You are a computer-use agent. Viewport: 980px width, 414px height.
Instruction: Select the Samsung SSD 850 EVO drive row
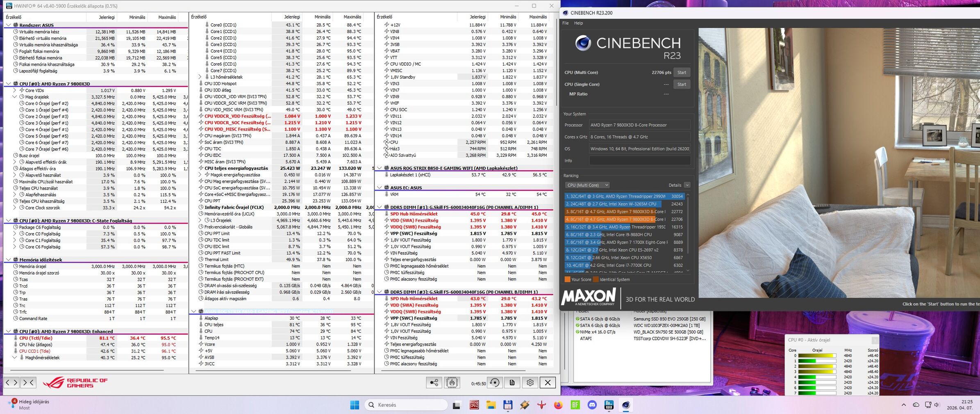click(641, 319)
